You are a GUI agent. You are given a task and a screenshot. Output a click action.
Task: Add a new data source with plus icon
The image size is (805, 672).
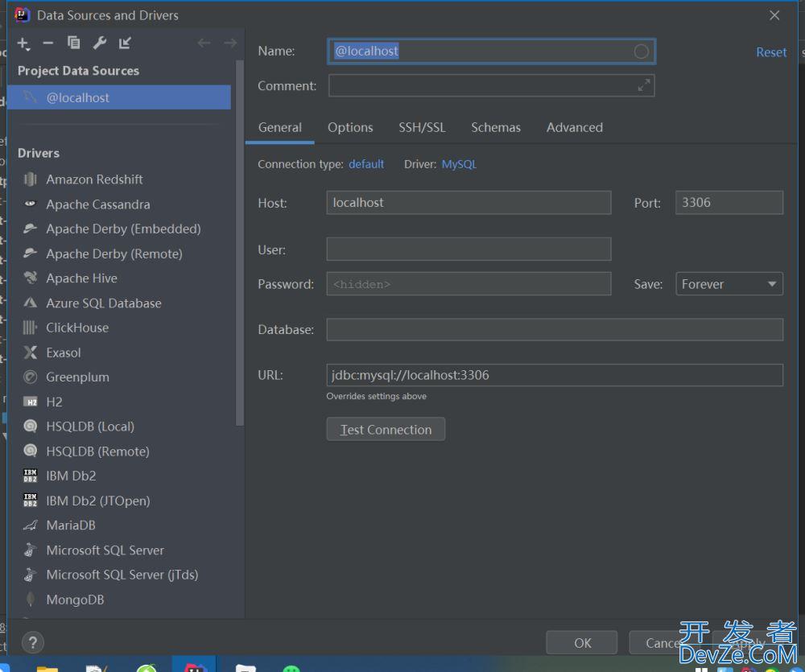coord(23,43)
